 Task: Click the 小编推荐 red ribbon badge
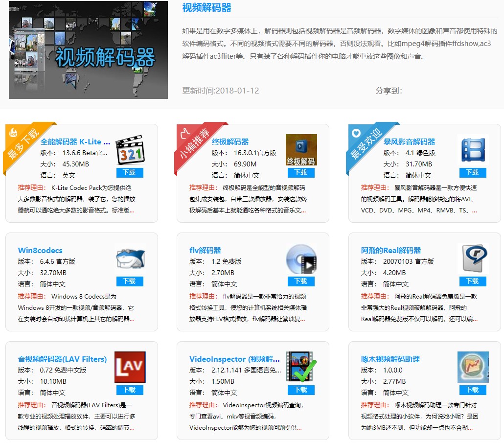click(195, 143)
